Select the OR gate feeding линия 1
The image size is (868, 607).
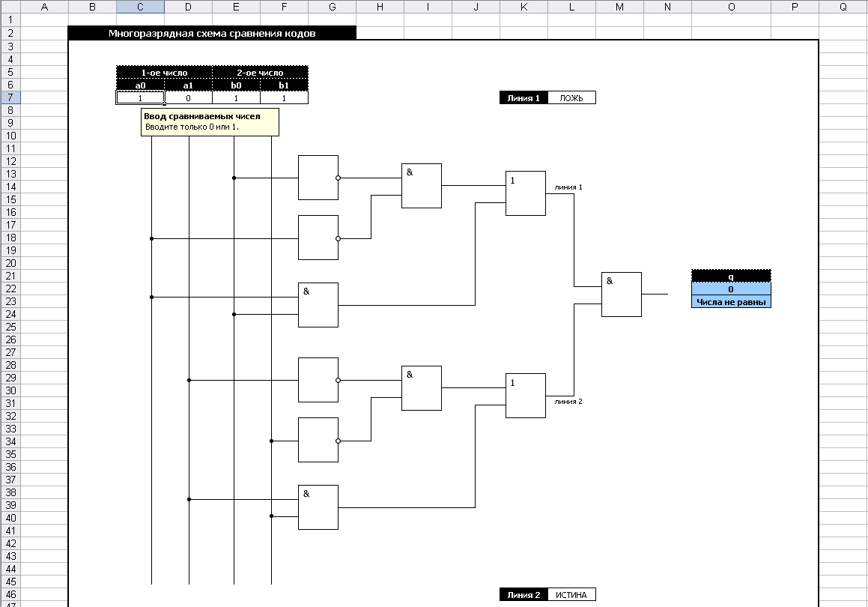(525, 193)
